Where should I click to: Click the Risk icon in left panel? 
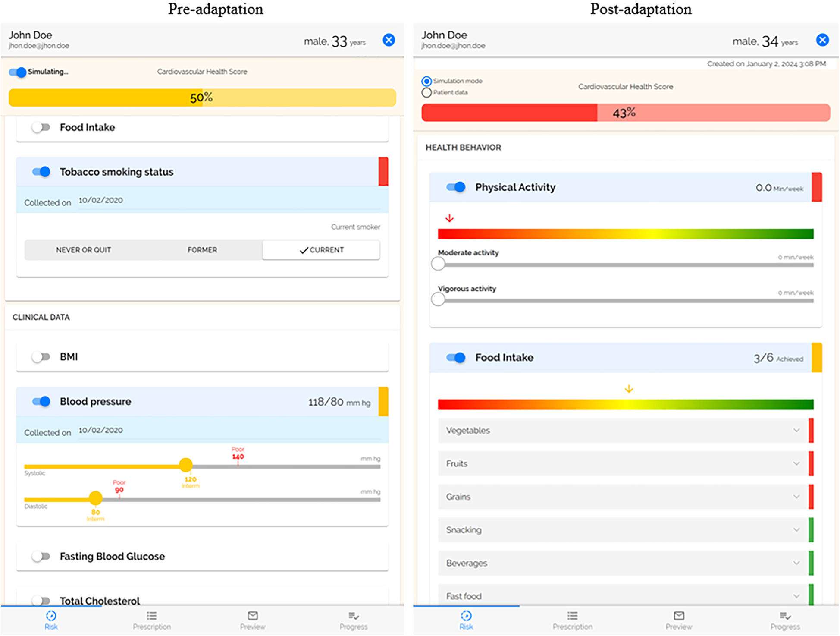click(x=51, y=616)
